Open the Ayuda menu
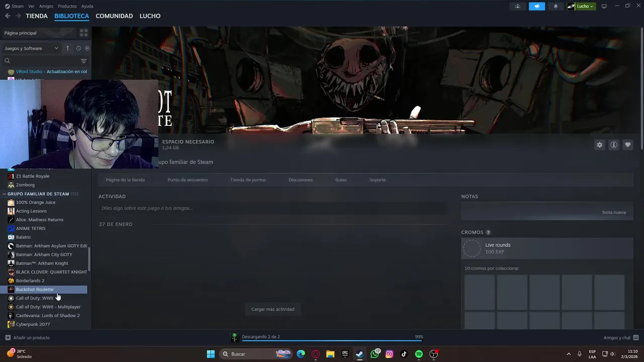Viewport: 644px width, 362px height. pos(87,6)
